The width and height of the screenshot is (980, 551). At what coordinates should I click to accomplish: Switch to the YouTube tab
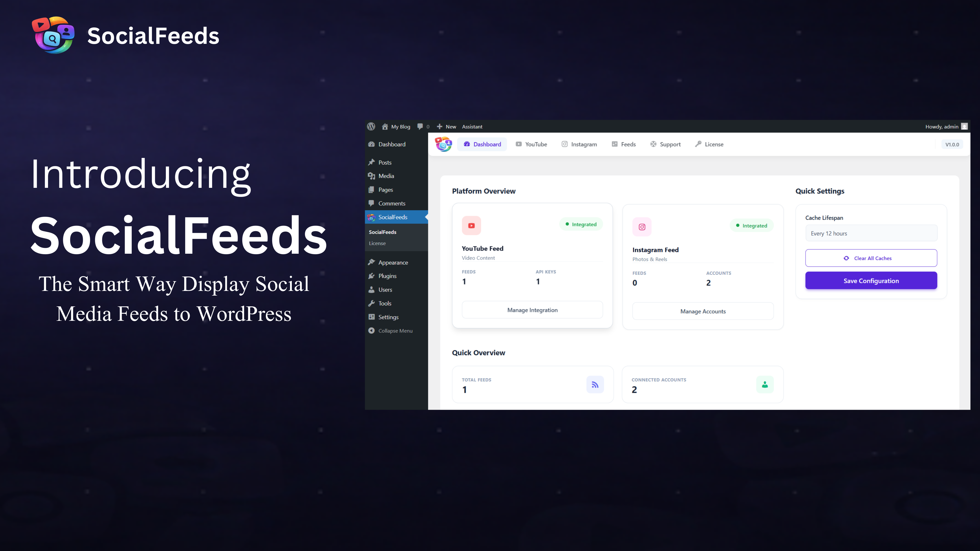coord(531,144)
